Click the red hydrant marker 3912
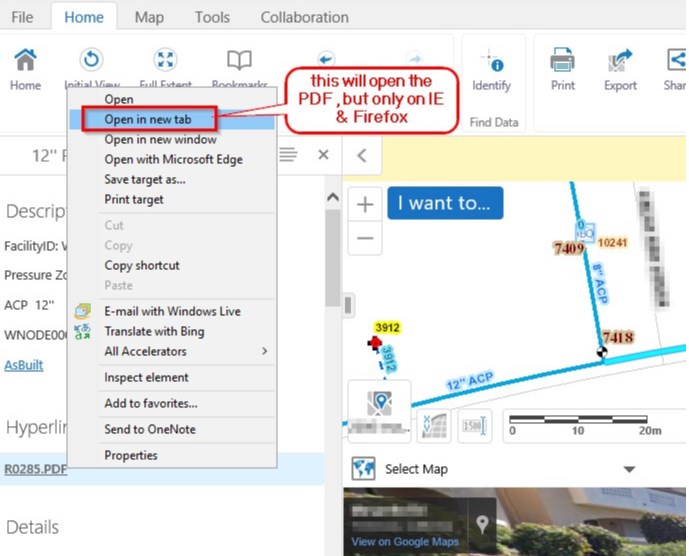 point(375,343)
